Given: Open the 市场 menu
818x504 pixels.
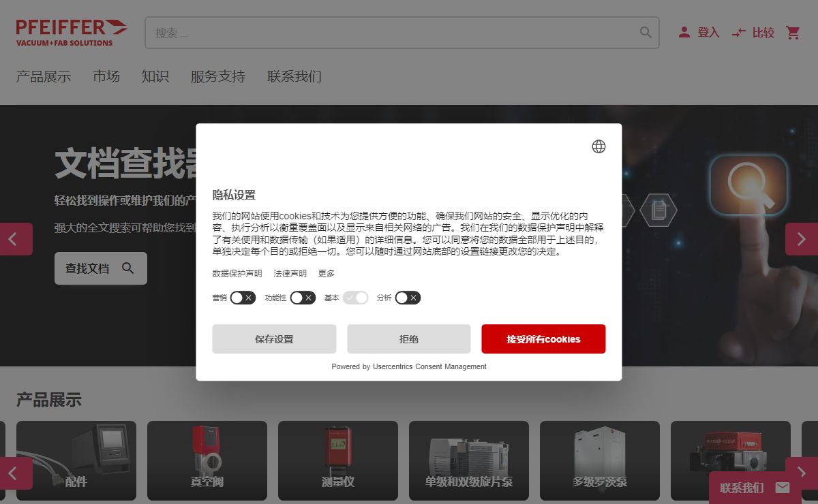Looking at the screenshot, I should (106, 76).
